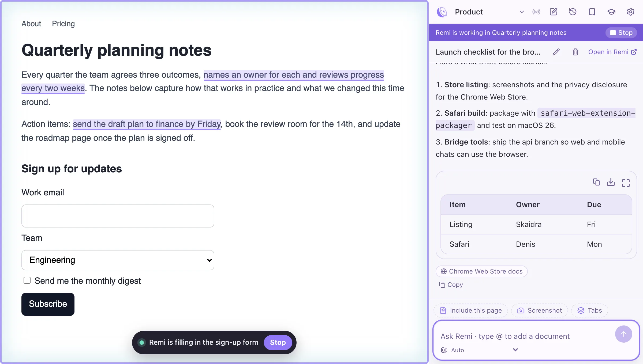Stop Remi filling the sign-up form

click(x=278, y=342)
